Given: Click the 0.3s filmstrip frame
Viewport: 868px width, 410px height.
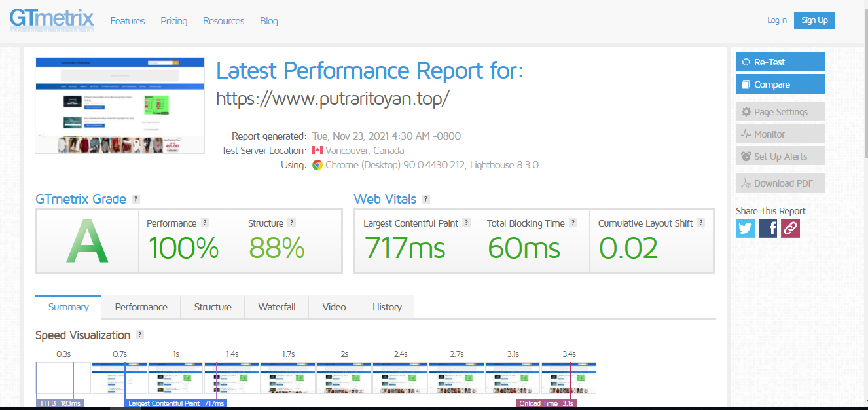Looking at the screenshot, I should click(x=63, y=378).
